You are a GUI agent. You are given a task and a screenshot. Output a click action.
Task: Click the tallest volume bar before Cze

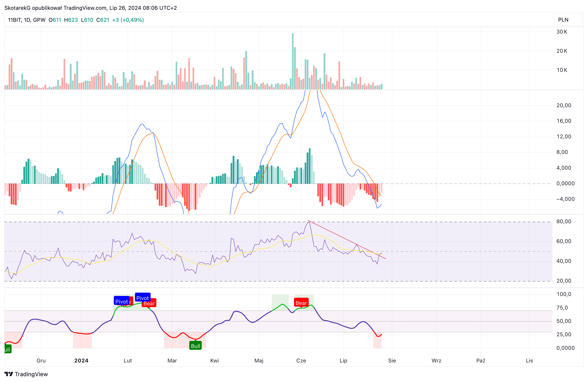click(x=293, y=61)
